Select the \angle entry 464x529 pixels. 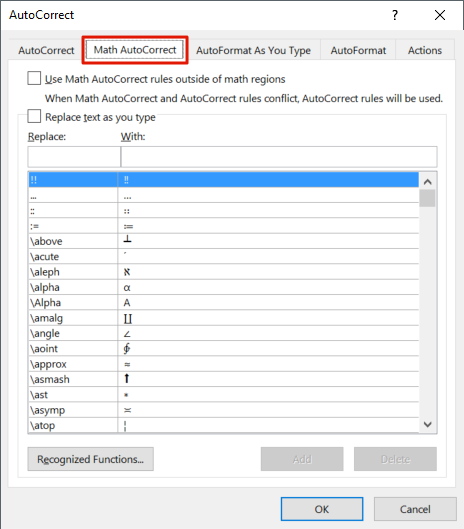point(224,333)
